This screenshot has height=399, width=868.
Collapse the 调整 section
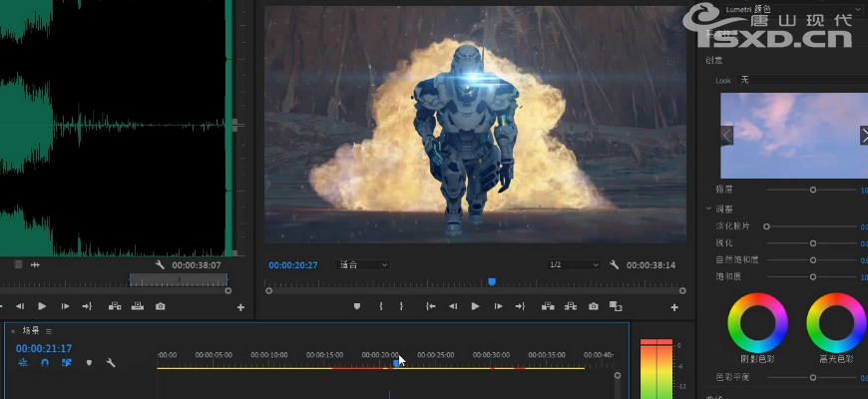[x=708, y=208]
